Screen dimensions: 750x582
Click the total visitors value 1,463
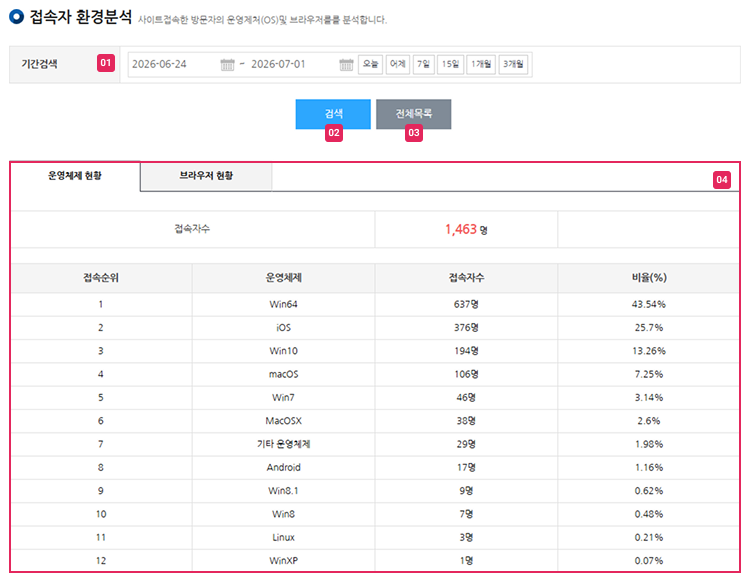[x=461, y=230]
